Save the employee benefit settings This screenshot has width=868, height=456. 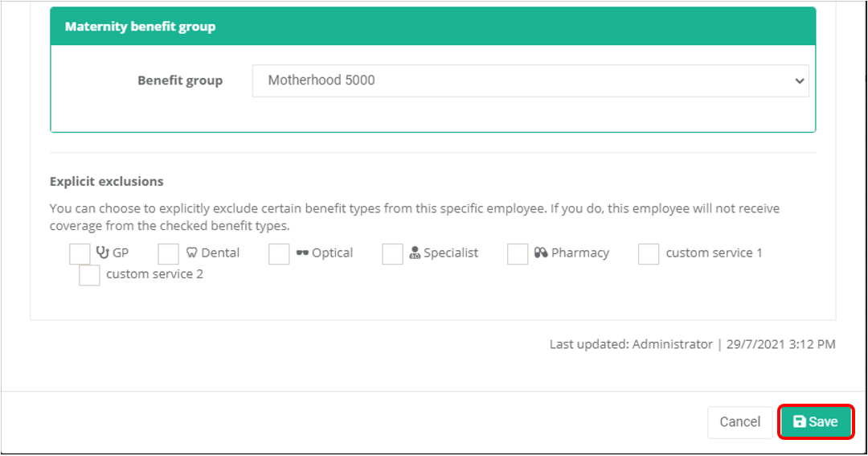point(816,422)
